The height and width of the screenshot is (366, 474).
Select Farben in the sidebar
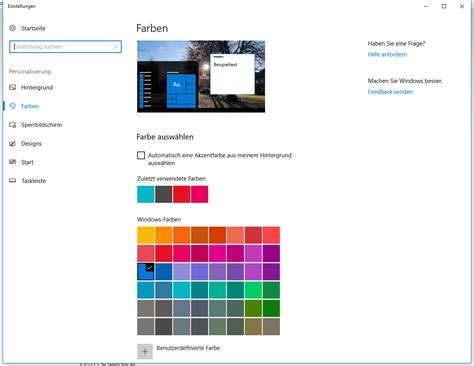click(30, 106)
